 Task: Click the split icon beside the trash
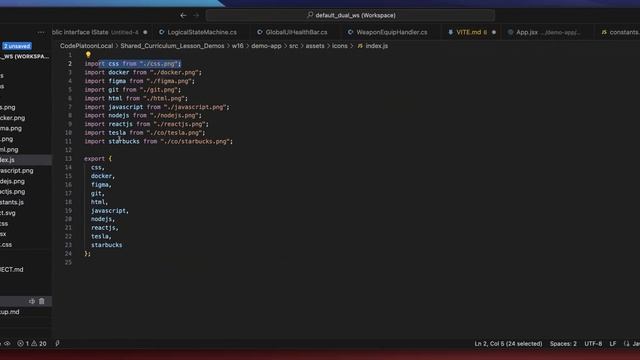point(32,301)
